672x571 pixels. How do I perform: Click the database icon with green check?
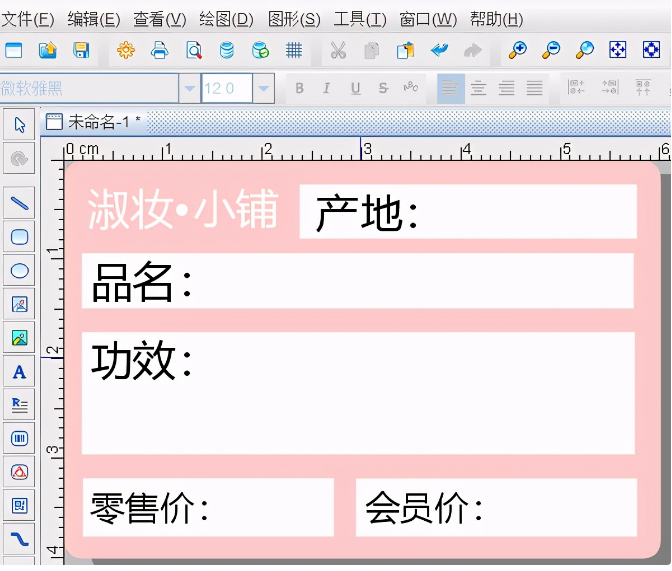click(260, 51)
